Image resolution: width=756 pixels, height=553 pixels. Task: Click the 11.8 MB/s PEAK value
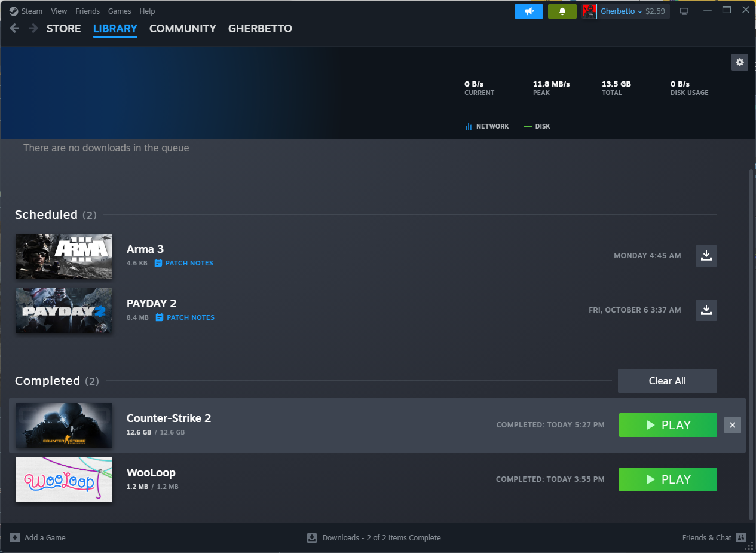552,84
